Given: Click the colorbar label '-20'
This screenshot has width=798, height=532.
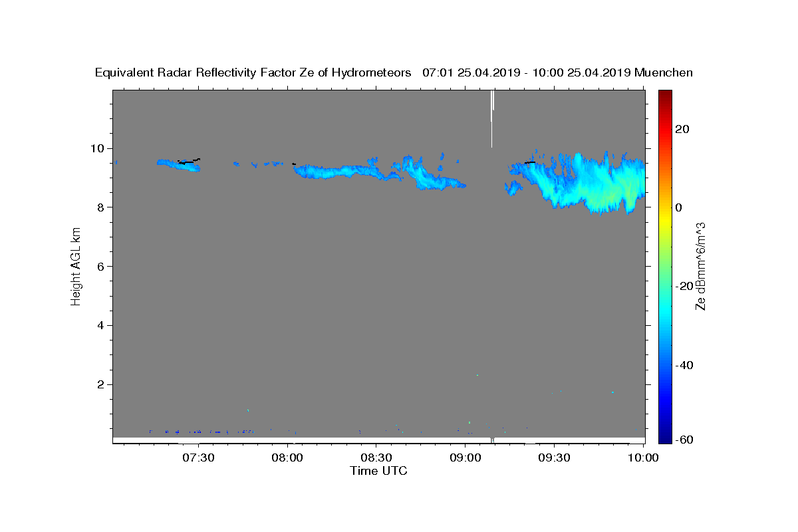Looking at the screenshot, I should (x=684, y=286).
